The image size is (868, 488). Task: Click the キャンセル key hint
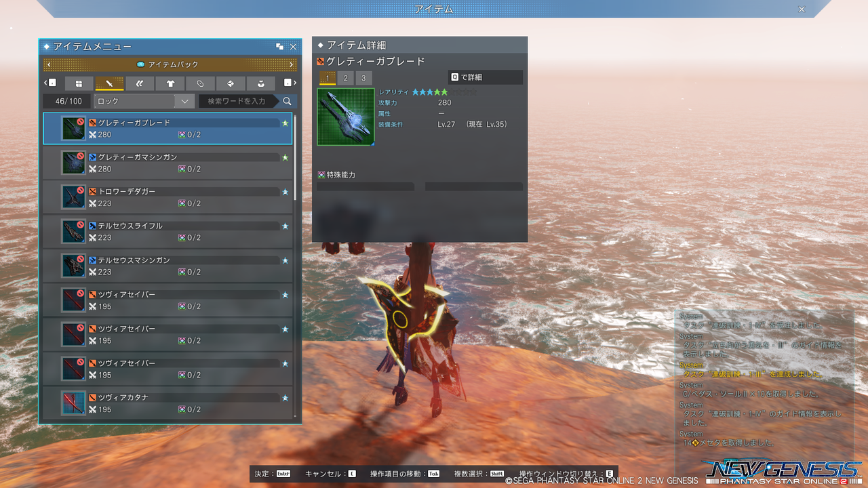331,473
